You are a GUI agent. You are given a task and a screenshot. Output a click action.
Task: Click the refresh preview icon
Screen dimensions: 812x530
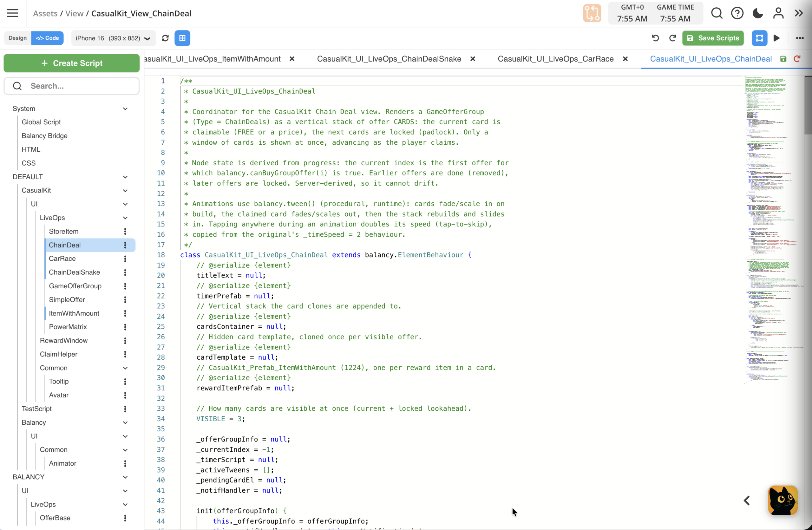(166, 38)
